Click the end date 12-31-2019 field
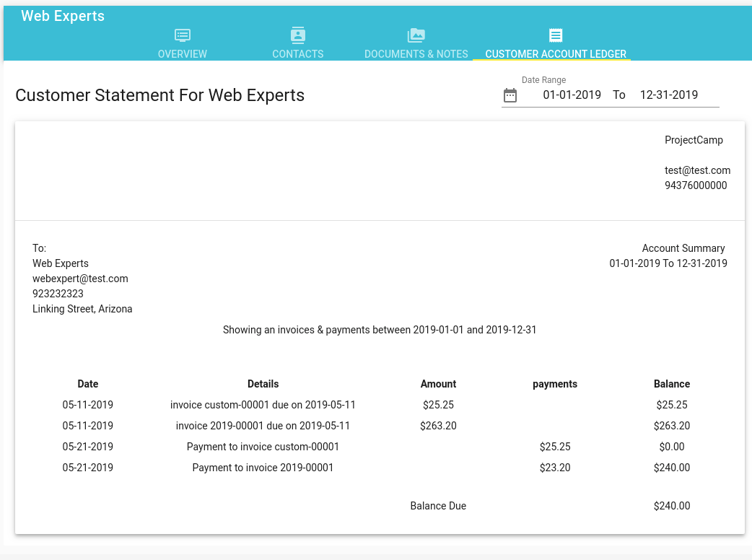This screenshot has width=752, height=560. (x=669, y=95)
